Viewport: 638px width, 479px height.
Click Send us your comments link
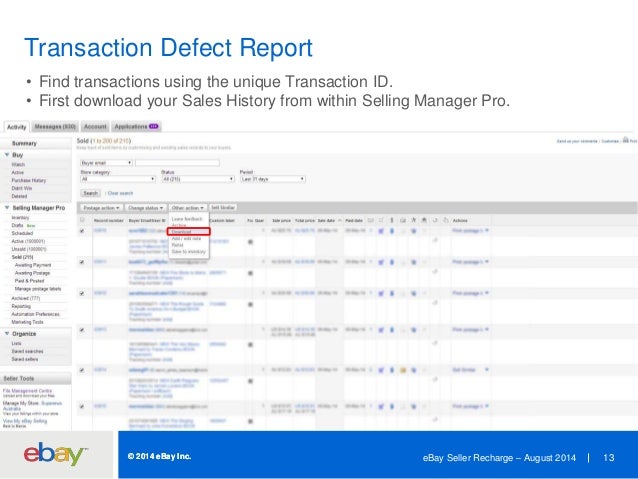coord(577,141)
